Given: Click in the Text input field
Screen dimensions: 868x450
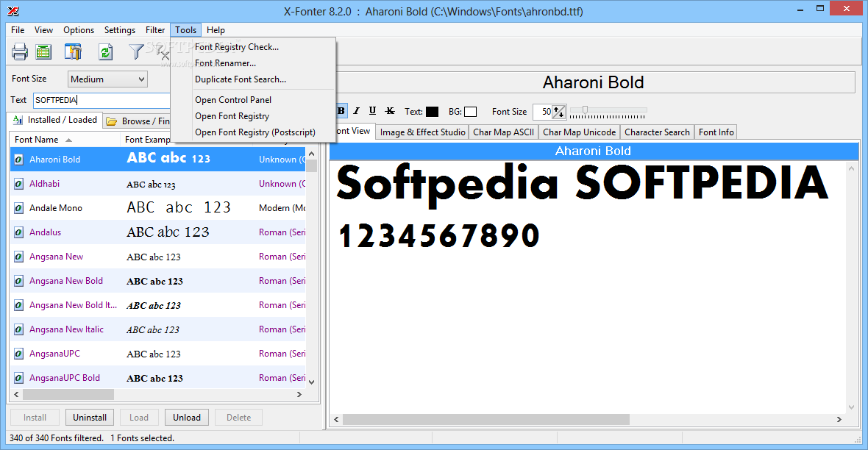Looking at the screenshot, I should coord(102,100).
